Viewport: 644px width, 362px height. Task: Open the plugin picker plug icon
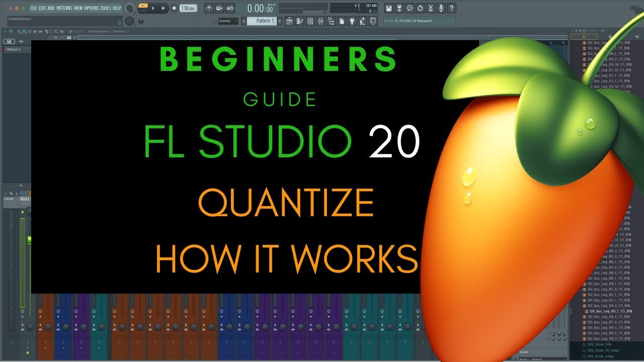(x=352, y=21)
